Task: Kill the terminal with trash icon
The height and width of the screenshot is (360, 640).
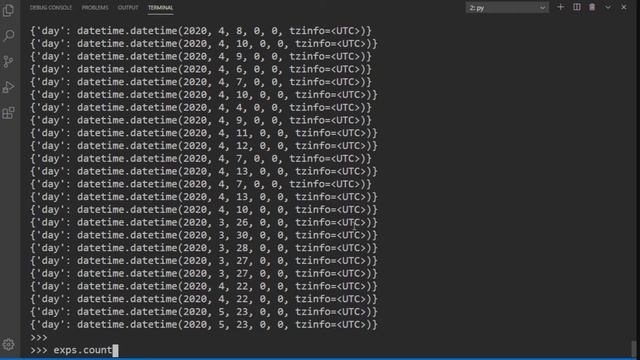Action: pyautogui.click(x=592, y=7)
